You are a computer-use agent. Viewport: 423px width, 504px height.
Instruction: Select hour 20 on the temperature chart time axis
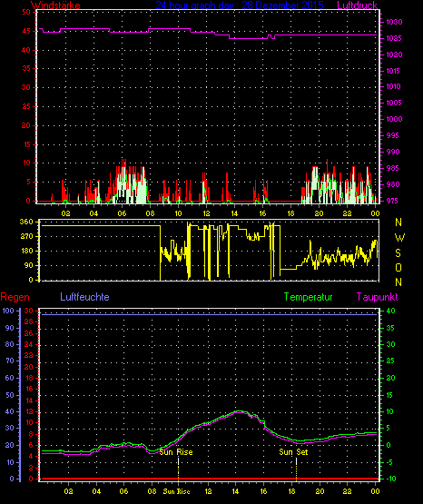point(320,491)
